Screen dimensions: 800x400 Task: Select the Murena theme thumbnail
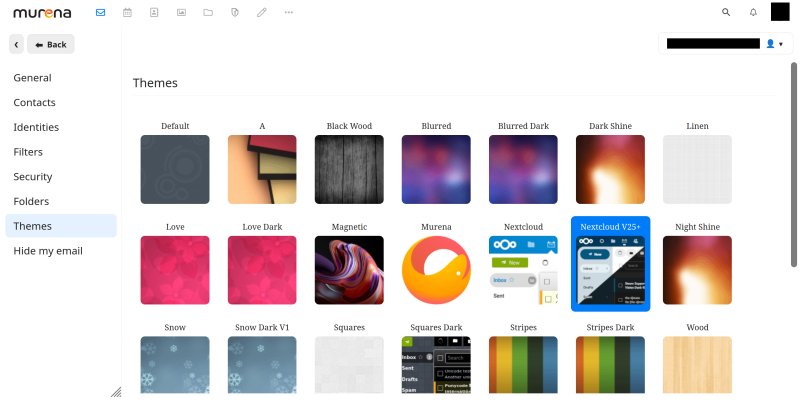coord(436,270)
